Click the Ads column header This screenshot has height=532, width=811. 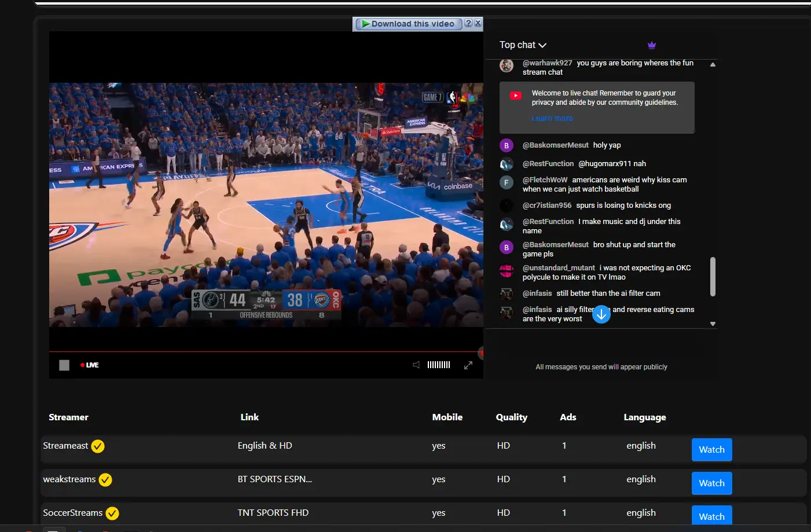coord(568,417)
